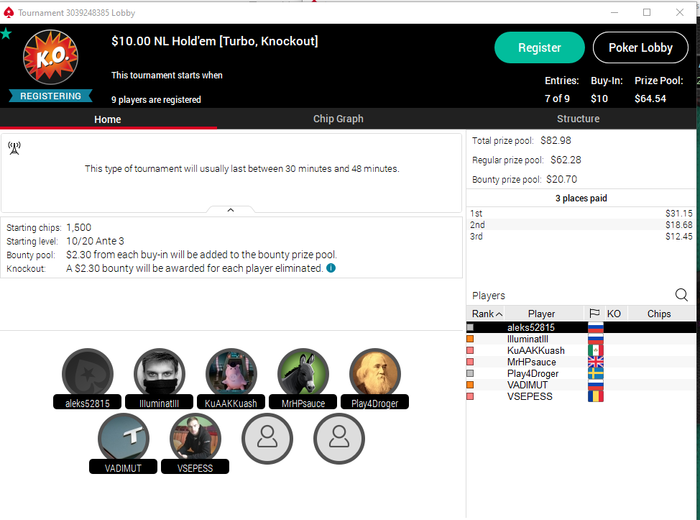The image size is (700, 520).
Task: Select KuAAKKuash's pig avatar
Action: pyautogui.click(x=231, y=374)
